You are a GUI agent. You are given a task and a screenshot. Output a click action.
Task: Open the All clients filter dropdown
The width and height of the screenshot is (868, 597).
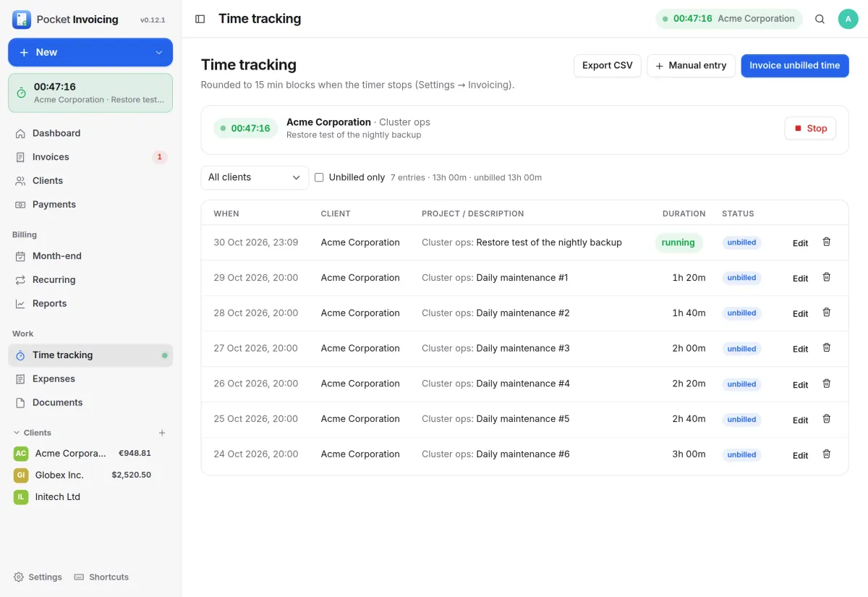(255, 177)
